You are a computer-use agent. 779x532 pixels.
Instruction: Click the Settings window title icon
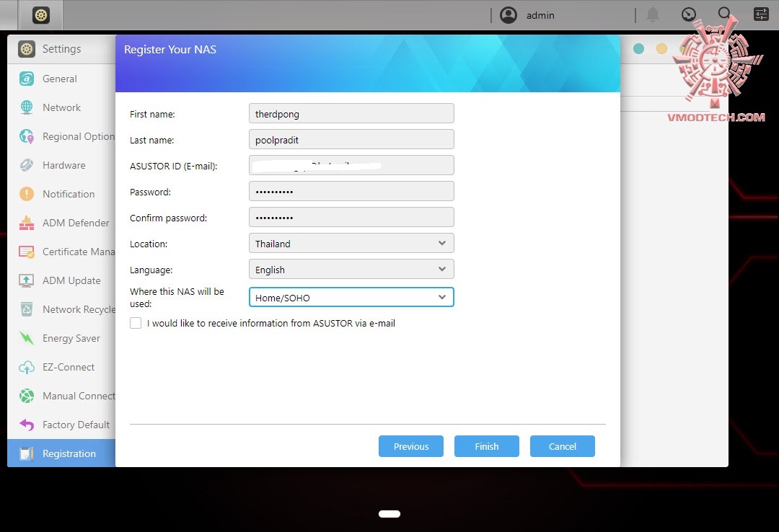[27, 49]
